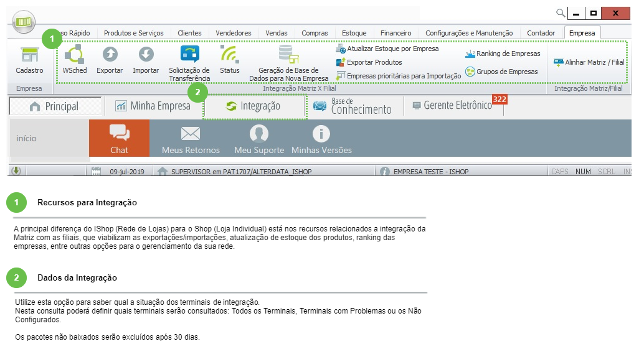Open the Estoque ribbon tab
The image size is (644, 354).
click(354, 33)
